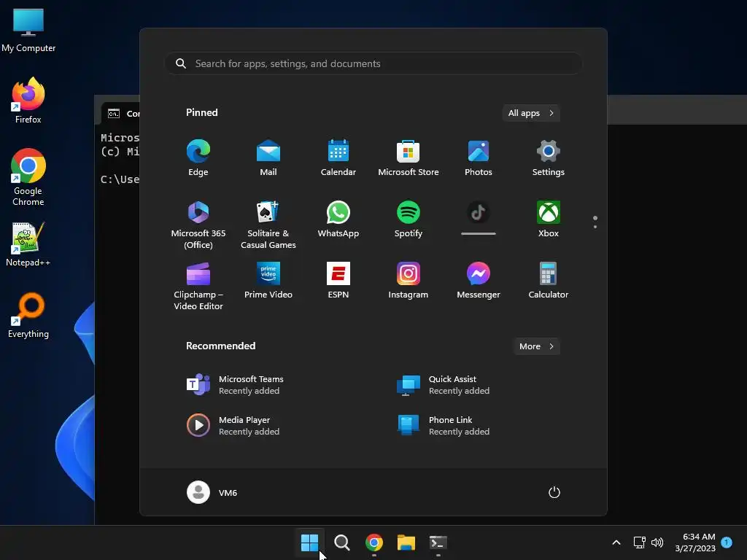Screen dimensions: 747x560
Task: Open File Explorer from taskbar
Action: pyautogui.click(x=406, y=542)
